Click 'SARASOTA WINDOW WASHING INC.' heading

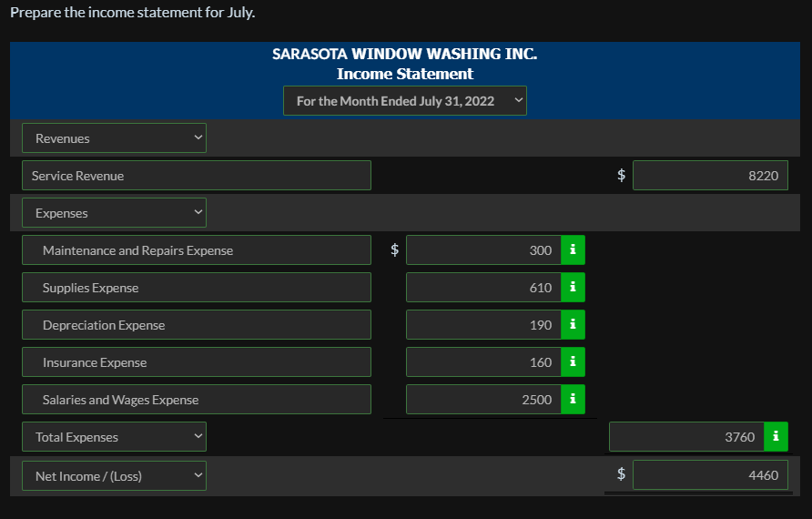click(405, 54)
